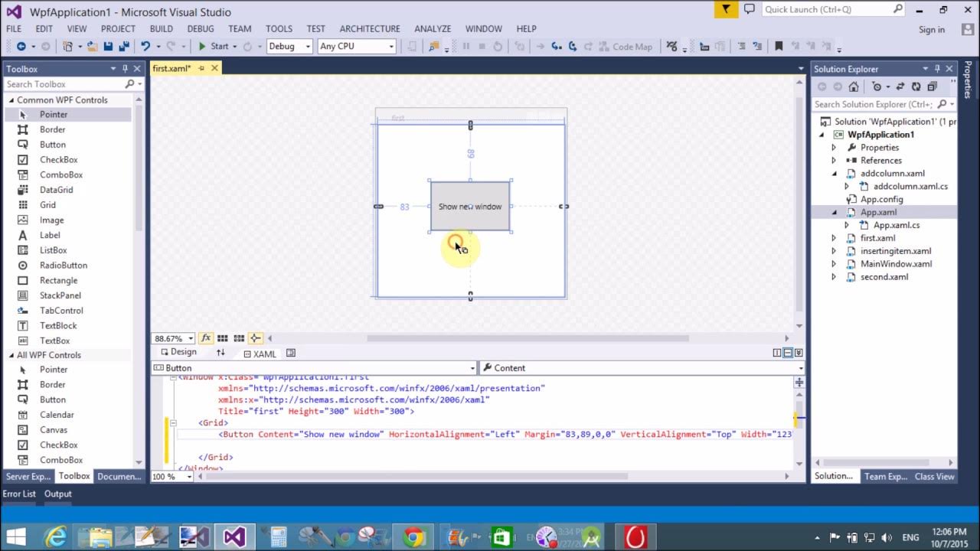The width and height of the screenshot is (980, 551).
Task: Select vertical split view icon
Action: 777,353
